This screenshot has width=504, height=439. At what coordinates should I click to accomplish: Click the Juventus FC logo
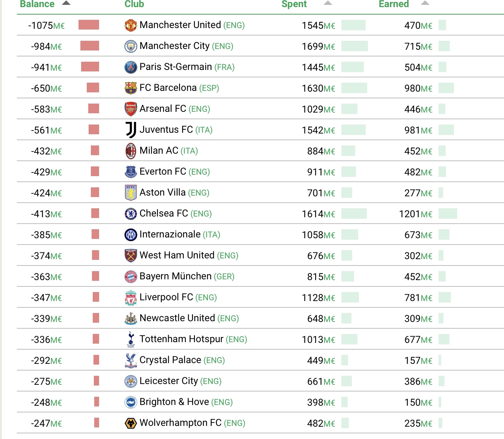tap(130, 130)
